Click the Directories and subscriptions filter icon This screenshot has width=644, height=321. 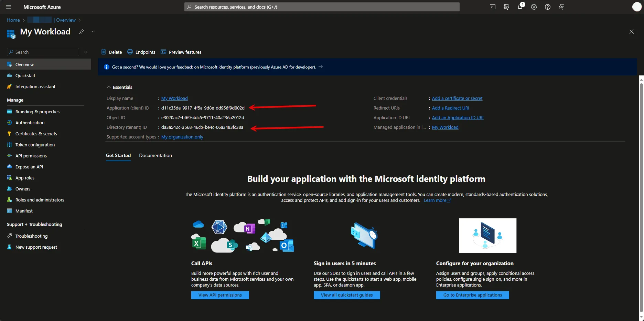506,7
